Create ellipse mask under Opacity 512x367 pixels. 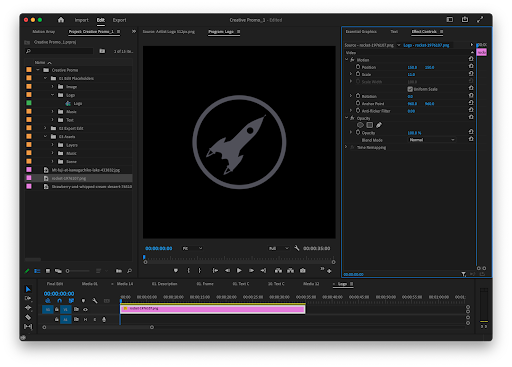(x=360, y=125)
